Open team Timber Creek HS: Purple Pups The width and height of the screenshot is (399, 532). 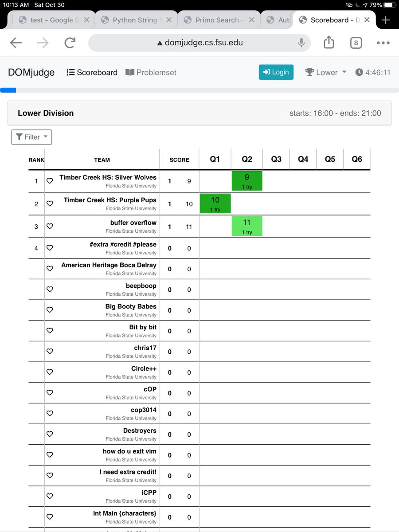pyautogui.click(x=110, y=200)
